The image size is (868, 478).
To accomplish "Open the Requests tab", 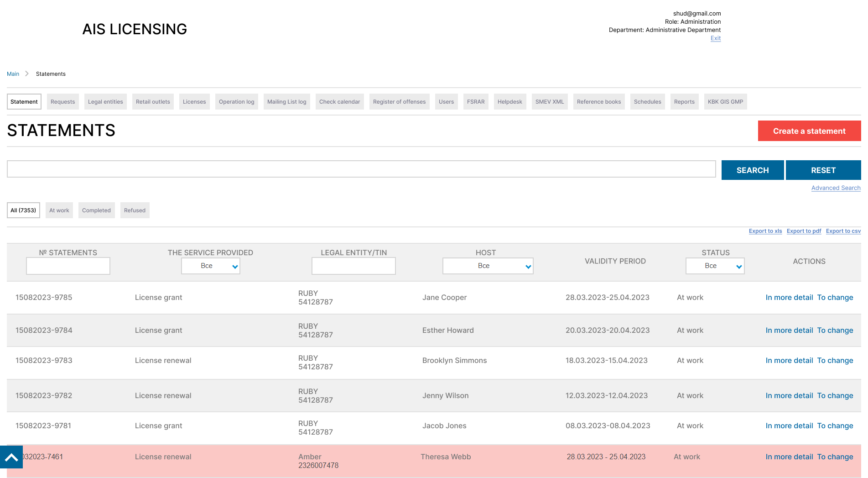I will click(63, 101).
